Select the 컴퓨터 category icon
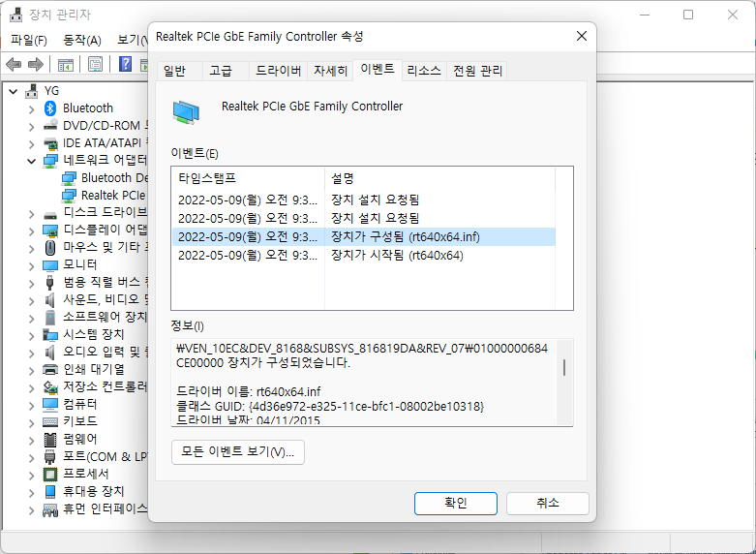This screenshot has width=756, height=554. (x=50, y=405)
